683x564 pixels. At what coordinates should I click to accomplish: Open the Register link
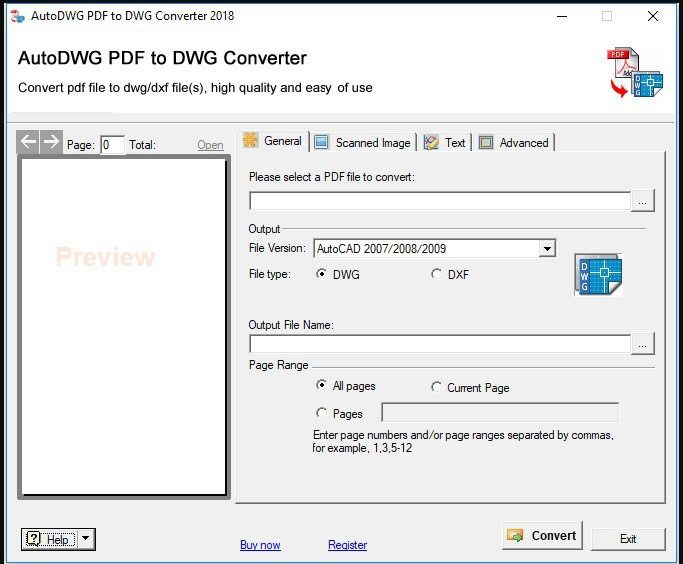347,544
